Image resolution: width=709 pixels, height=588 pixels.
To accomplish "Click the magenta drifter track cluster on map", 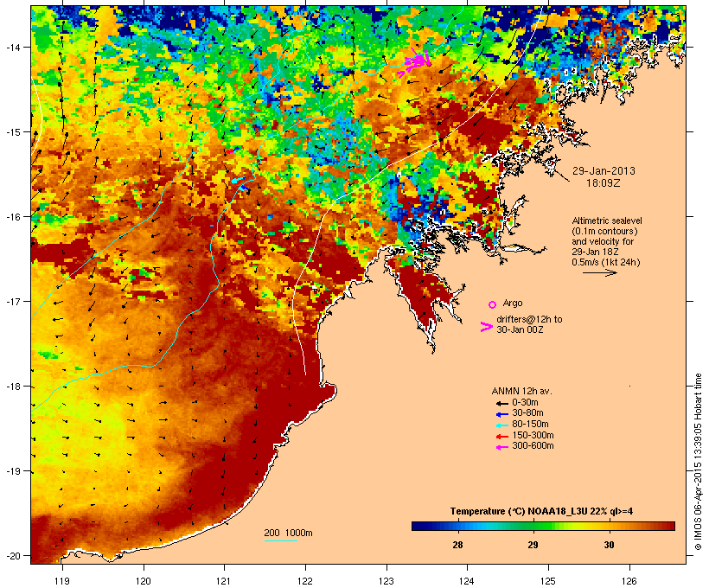I will pos(414,62).
